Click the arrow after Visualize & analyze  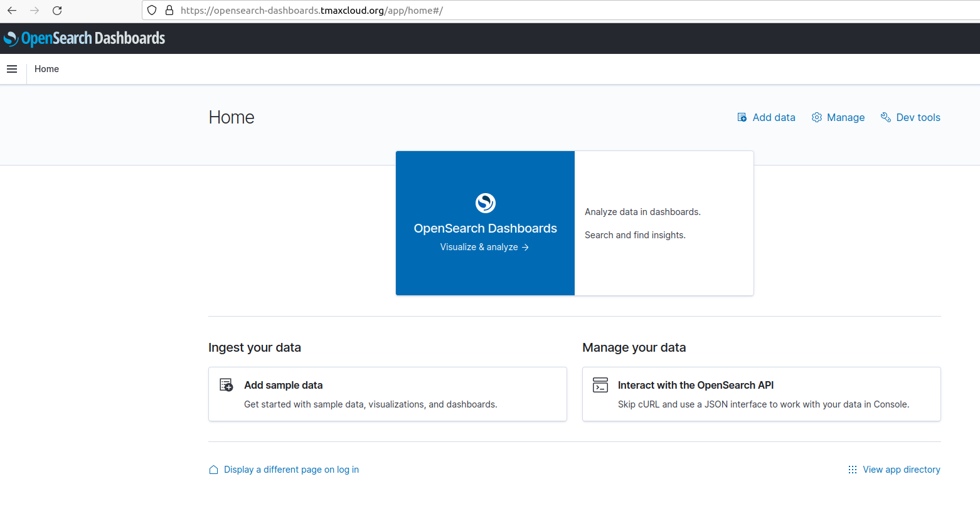point(525,248)
